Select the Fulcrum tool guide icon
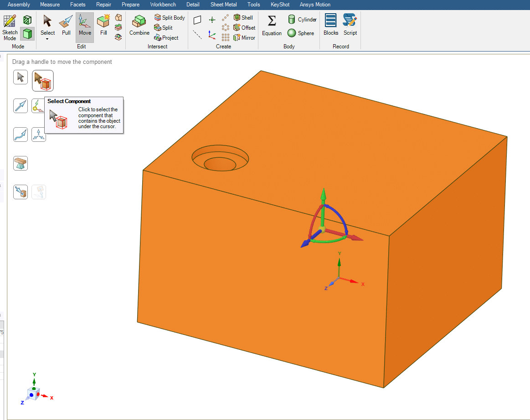The image size is (530, 420). 21,163
